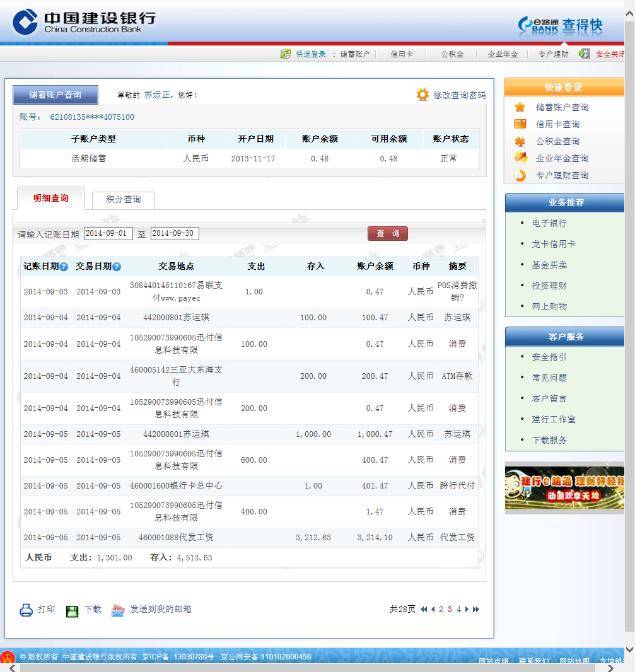The image size is (635, 672).
Task: Open 建行工作室 link
Action: [x=554, y=420]
